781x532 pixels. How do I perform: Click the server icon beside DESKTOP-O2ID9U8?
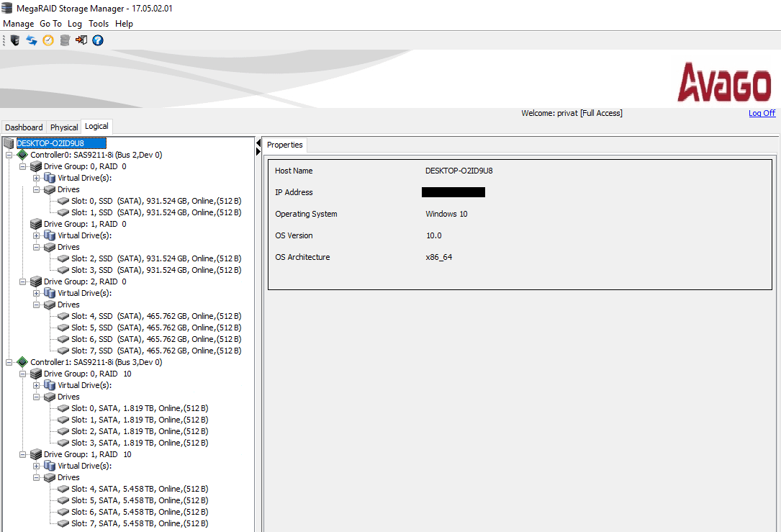[x=9, y=143]
